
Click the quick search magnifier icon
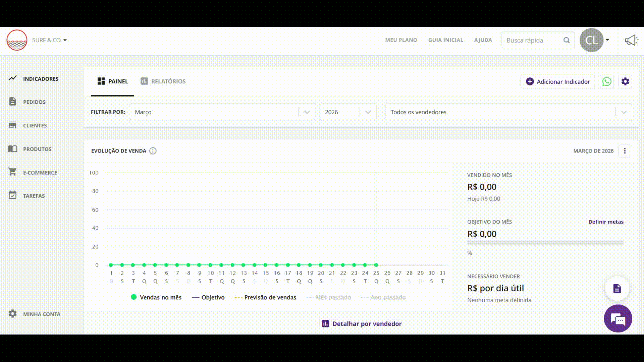pos(567,40)
